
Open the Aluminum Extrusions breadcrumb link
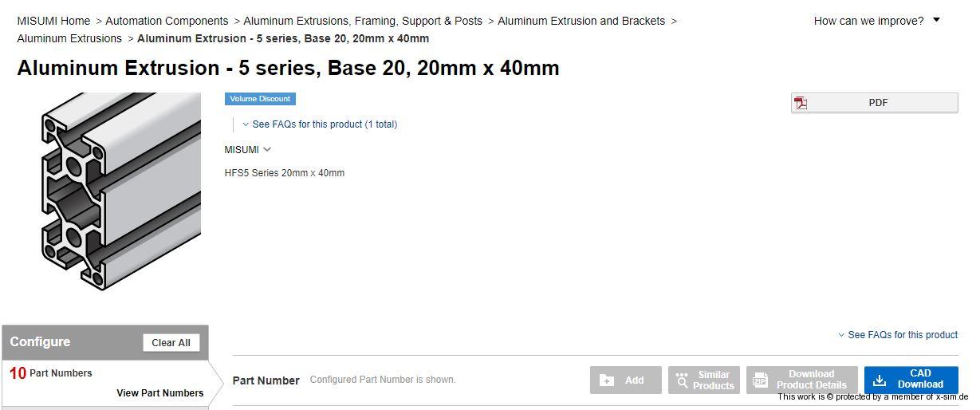tap(69, 38)
